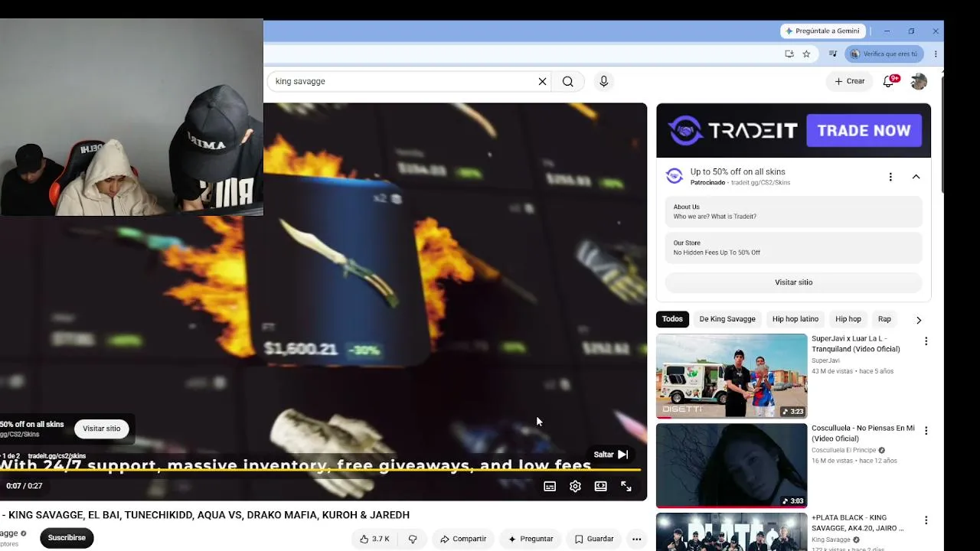
Task: Click the Compartir share button
Action: coord(463,539)
